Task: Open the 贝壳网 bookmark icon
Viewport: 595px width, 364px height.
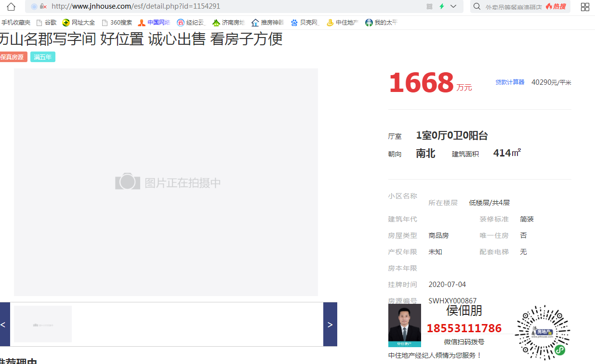Action: [x=293, y=22]
